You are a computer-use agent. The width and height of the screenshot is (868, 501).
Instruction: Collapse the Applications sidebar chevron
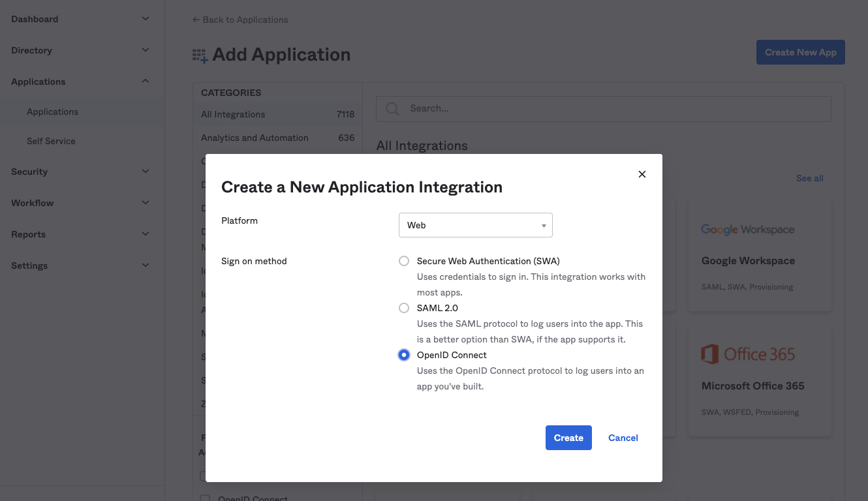click(x=146, y=82)
